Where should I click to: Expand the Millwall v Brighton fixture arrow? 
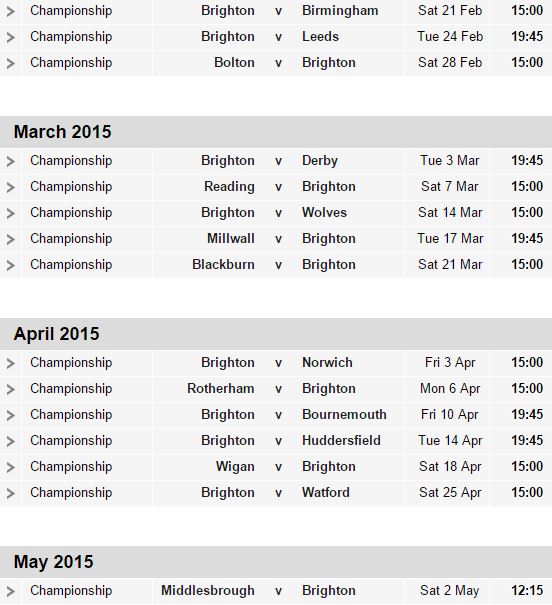11,239
